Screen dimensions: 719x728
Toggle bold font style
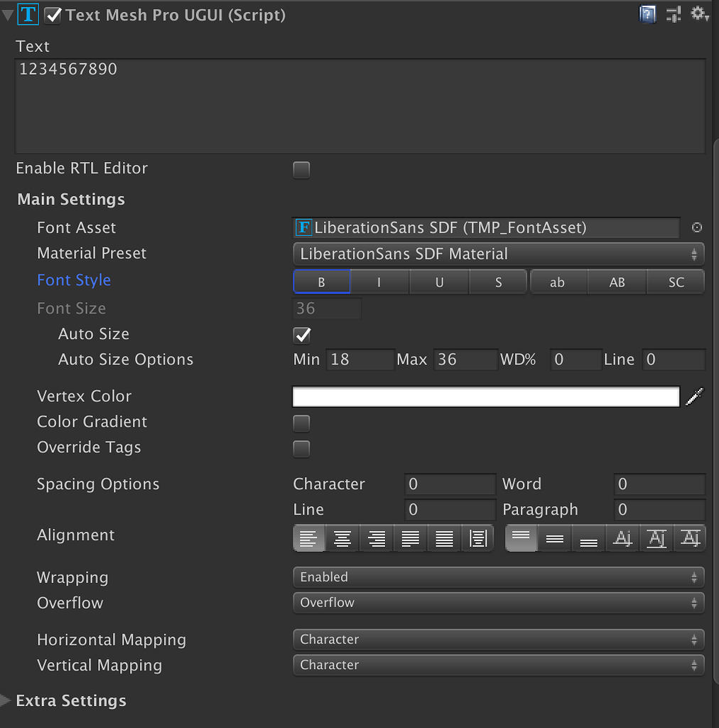tap(321, 282)
